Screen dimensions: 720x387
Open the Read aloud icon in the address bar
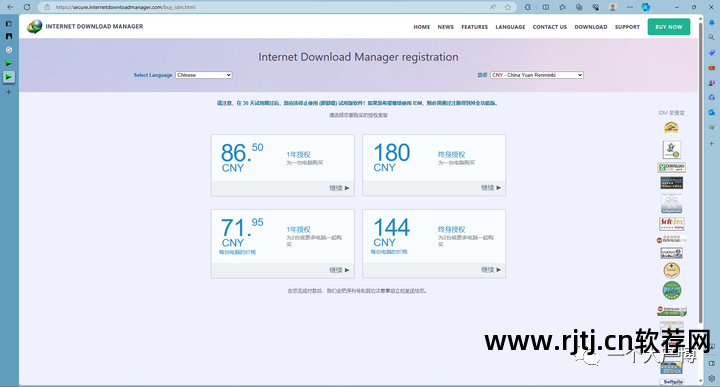pos(493,7)
